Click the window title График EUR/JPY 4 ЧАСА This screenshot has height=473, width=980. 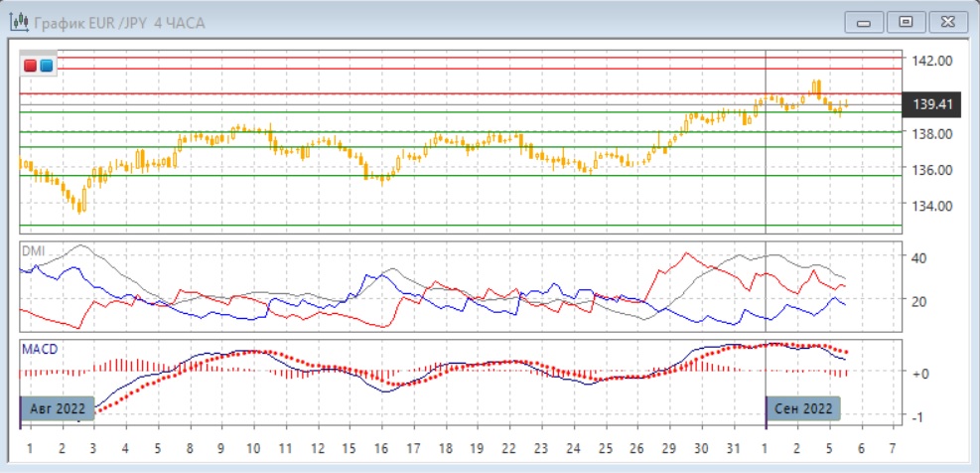tap(119, 22)
